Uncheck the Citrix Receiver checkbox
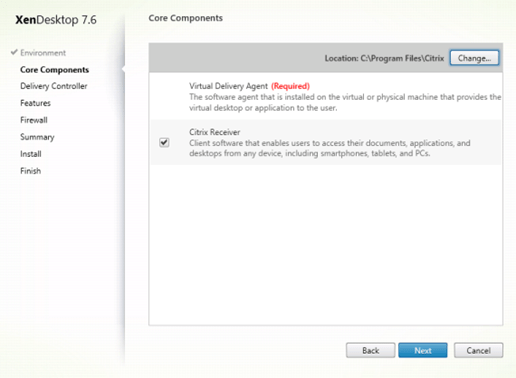 click(x=164, y=143)
